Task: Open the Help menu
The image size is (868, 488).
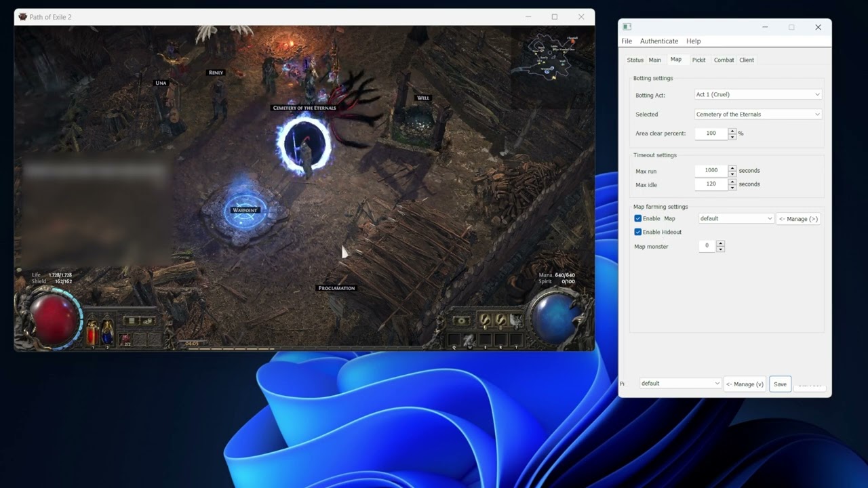Action: click(693, 41)
